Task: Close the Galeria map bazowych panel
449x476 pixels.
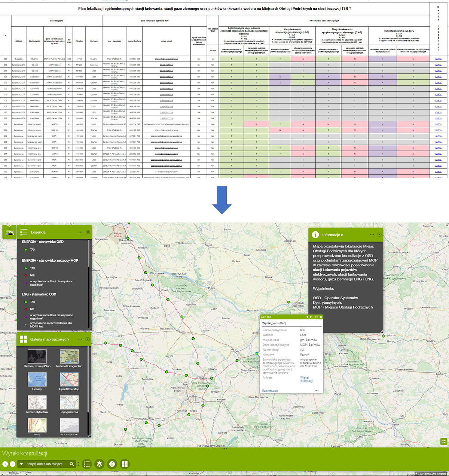Action: pyautogui.click(x=88, y=339)
